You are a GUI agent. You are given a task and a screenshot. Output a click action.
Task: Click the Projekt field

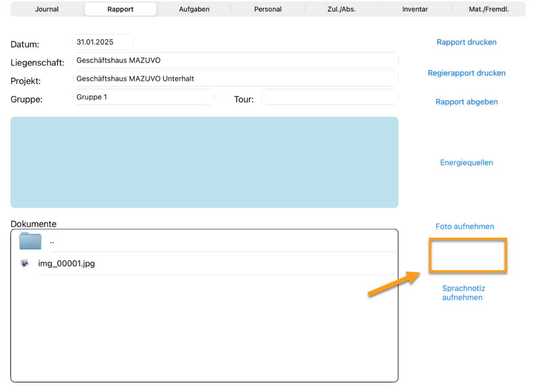[235, 79]
